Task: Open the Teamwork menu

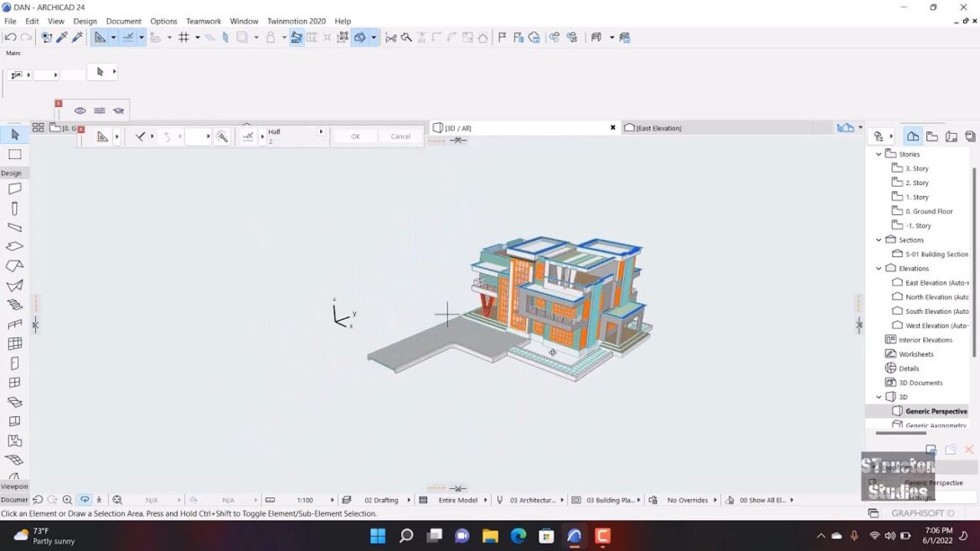Action: tap(204, 21)
